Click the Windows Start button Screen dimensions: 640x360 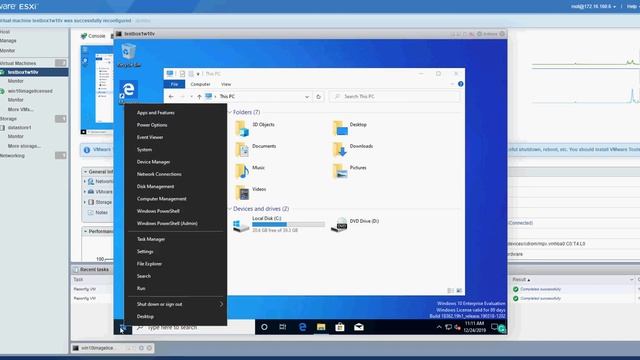coord(122,327)
